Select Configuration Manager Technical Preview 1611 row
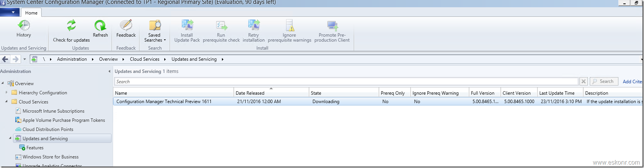The image size is (644, 168). (378, 102)
